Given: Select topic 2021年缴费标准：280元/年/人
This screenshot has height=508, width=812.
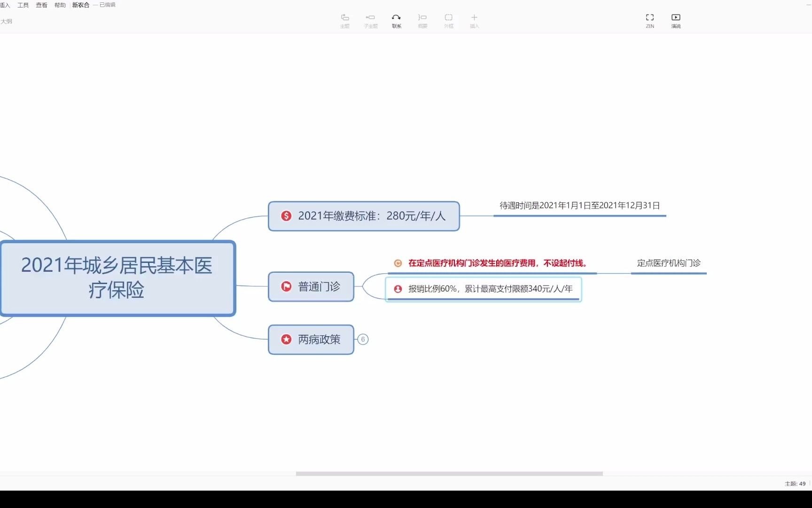Looking at the screenshot, I should pos(364,216).
